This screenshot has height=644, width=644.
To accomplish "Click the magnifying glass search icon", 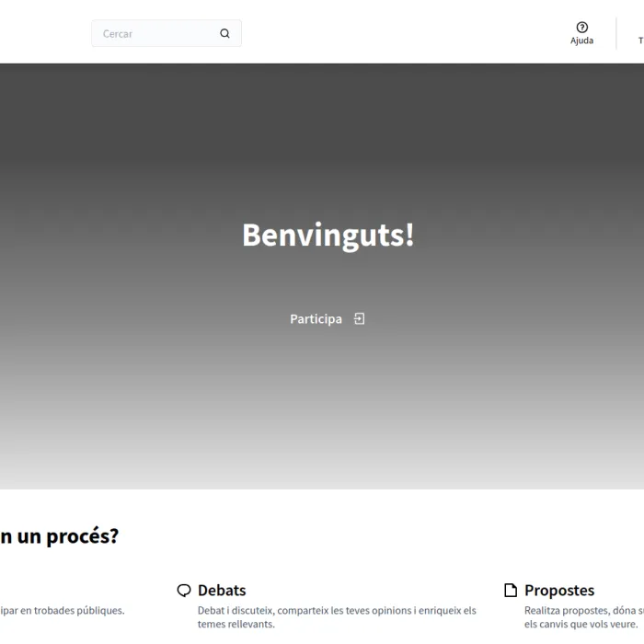I will [x=224, y=34].
